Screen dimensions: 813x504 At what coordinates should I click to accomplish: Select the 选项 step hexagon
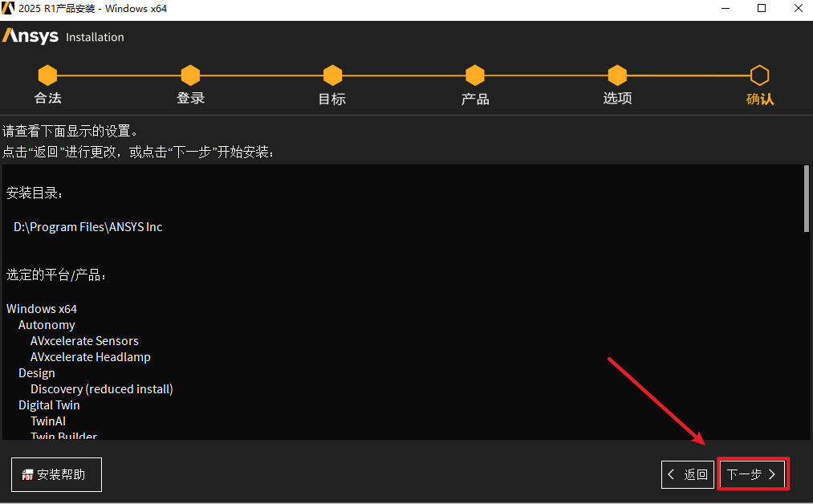pos(617,75)
